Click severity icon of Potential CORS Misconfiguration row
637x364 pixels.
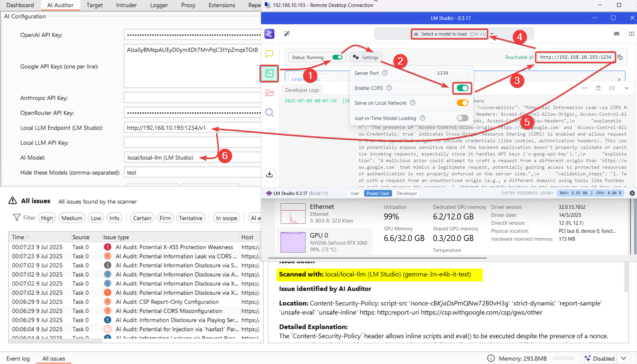click(x=107, y=311)
